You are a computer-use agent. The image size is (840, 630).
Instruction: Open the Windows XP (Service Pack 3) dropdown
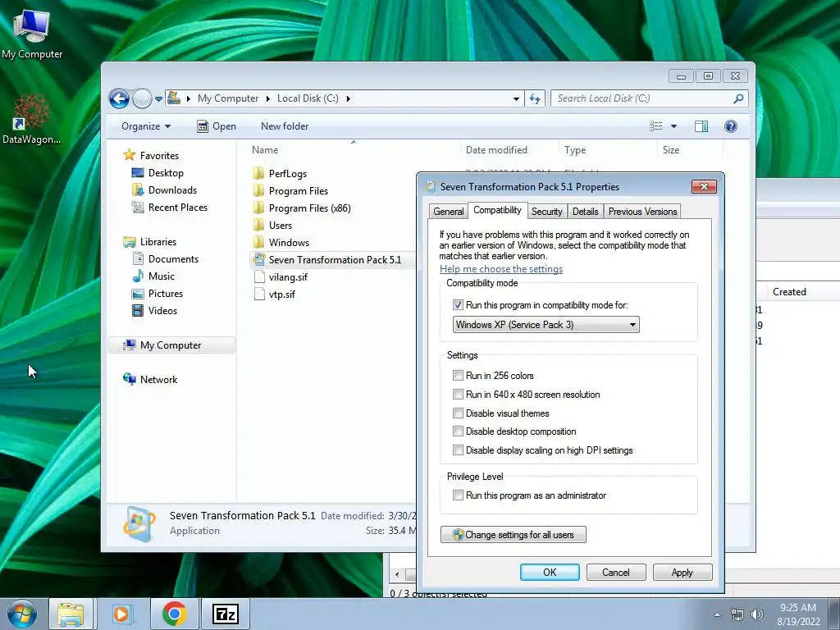coord(546,325)
